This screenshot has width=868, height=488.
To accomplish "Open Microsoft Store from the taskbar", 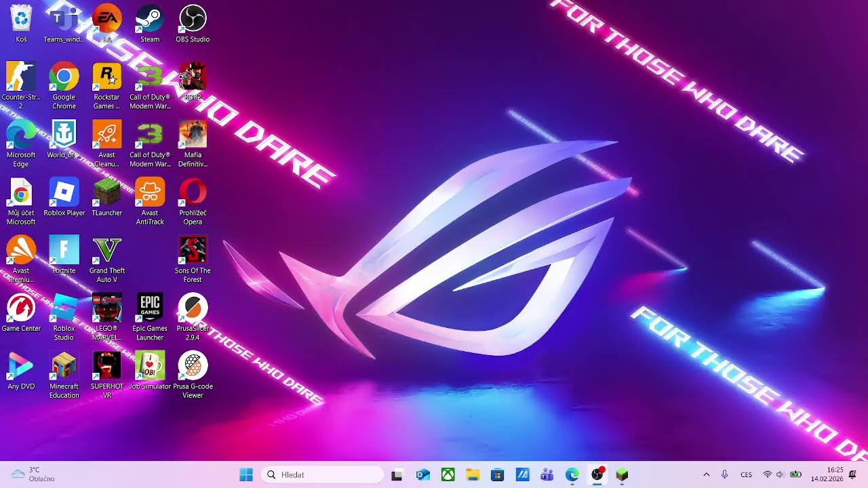I will 498,474.
